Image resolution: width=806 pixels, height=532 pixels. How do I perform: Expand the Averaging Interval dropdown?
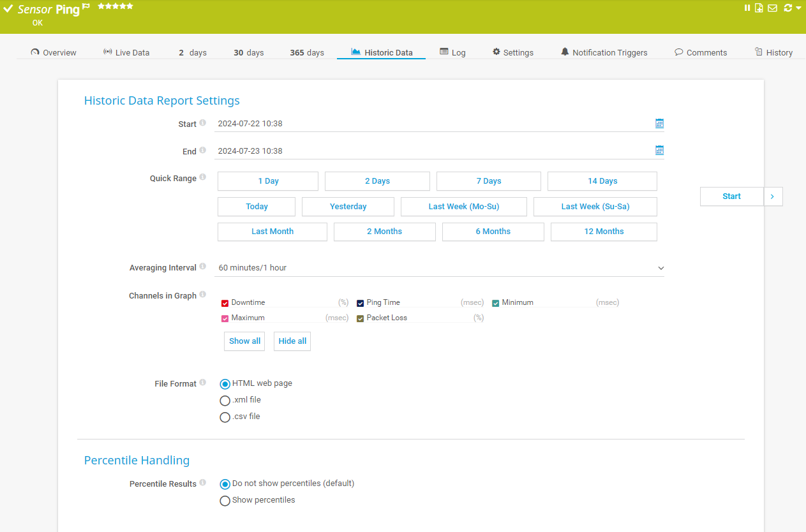(660, 268)
